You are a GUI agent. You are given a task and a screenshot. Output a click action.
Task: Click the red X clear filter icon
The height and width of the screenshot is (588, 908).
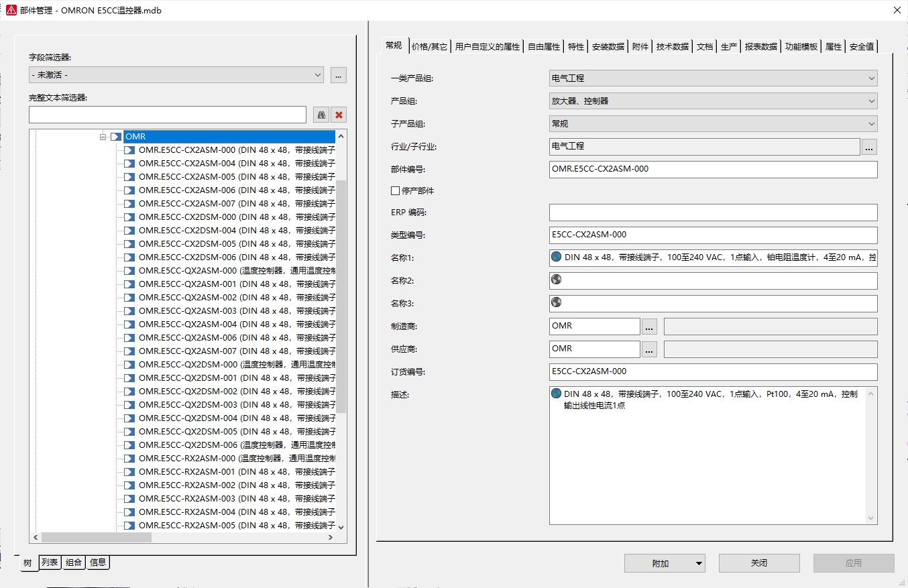(339, 115)
